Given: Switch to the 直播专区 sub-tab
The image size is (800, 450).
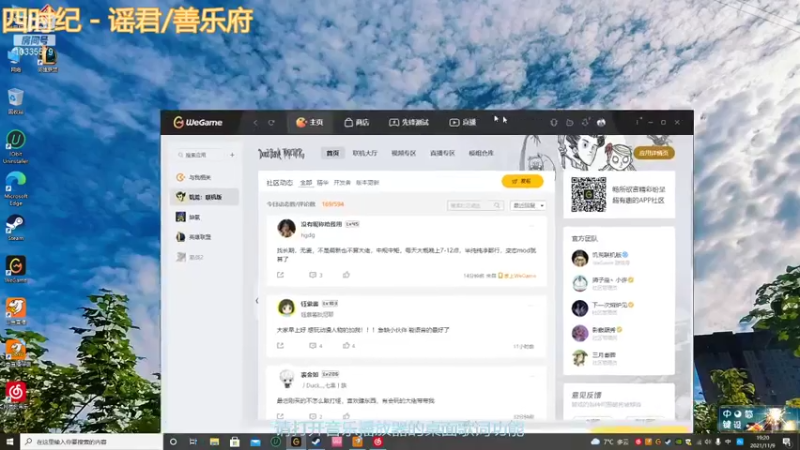Looking at the screenshot, I should point(442,153).
